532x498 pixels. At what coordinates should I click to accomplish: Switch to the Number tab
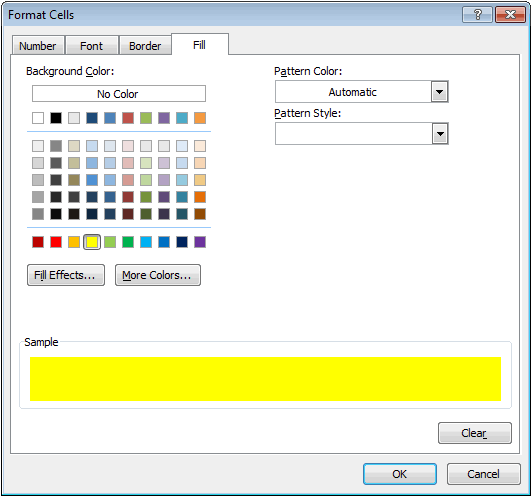[x=38, y=45]
